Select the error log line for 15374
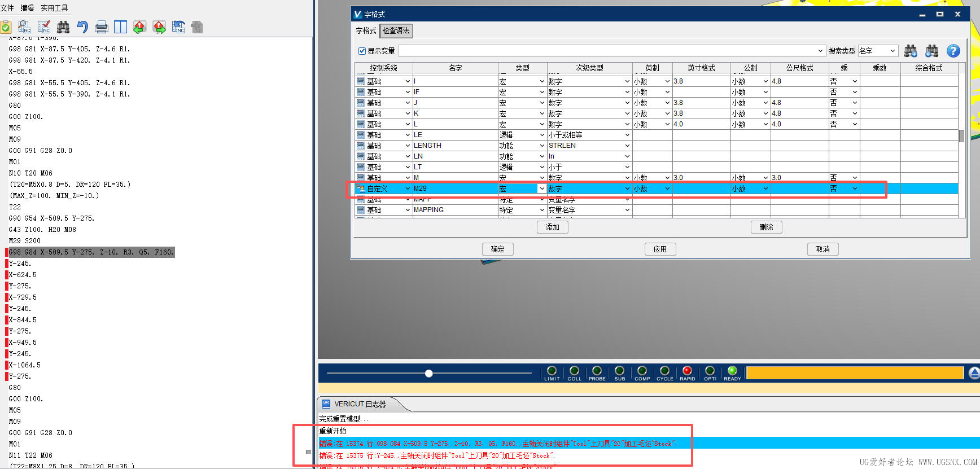Screen dimensions: 980x469 649,444
